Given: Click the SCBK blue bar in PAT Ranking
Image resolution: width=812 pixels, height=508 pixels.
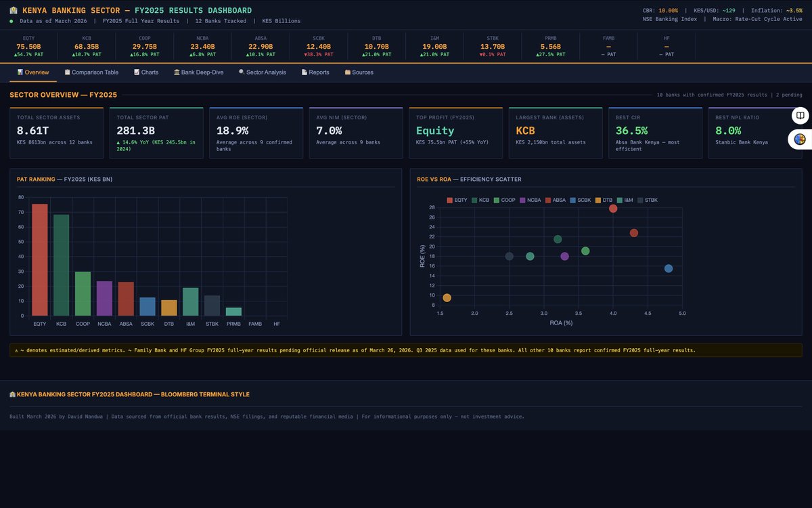Looking at the screenshot, I should [x=148, y=307].
